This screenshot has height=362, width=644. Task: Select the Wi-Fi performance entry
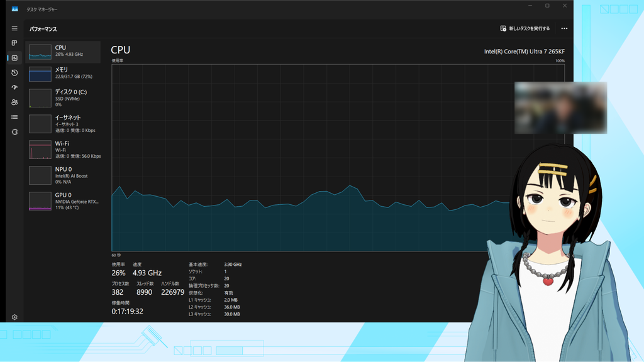(63, 150)
